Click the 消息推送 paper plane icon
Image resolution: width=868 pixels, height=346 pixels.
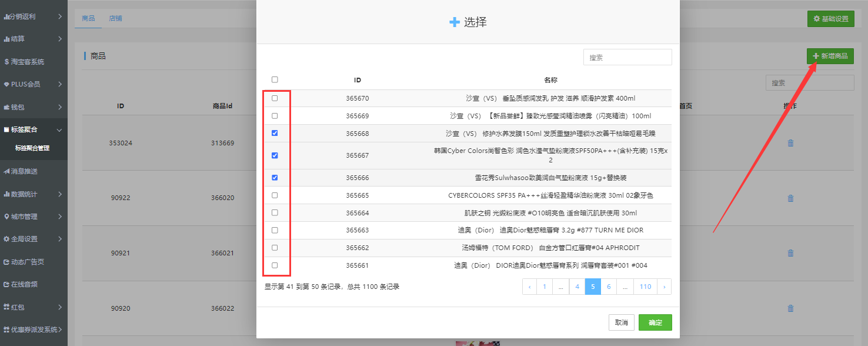(x=6, y=171)
